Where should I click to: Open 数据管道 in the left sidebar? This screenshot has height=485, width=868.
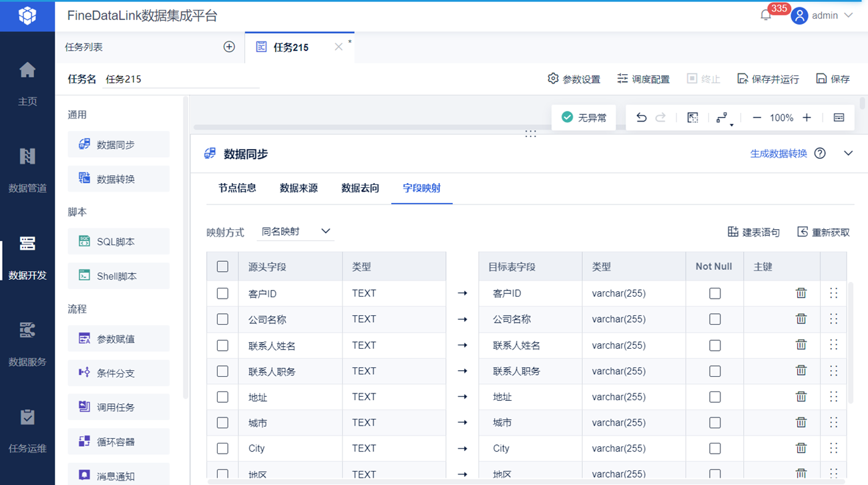tap(27, 170)
